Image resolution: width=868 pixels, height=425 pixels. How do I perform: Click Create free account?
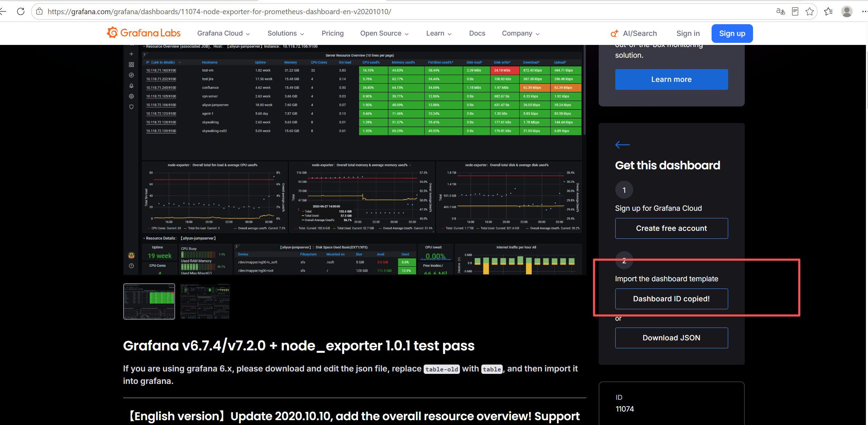pos(671,228)
